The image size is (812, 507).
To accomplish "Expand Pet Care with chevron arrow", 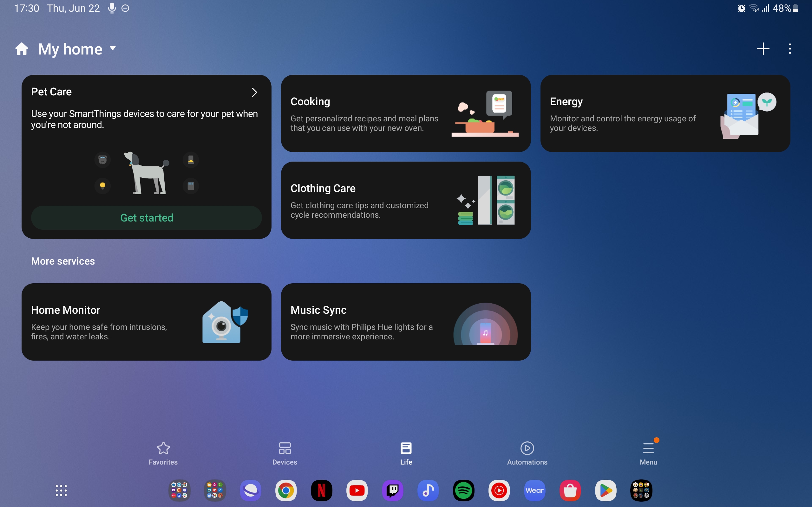I will click(254, 92).
